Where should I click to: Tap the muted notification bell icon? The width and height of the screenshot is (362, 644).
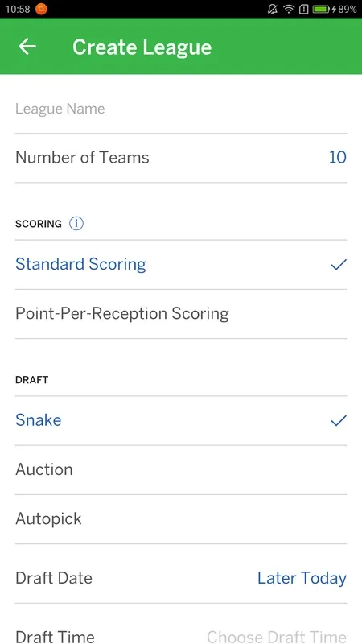point(273,9)
